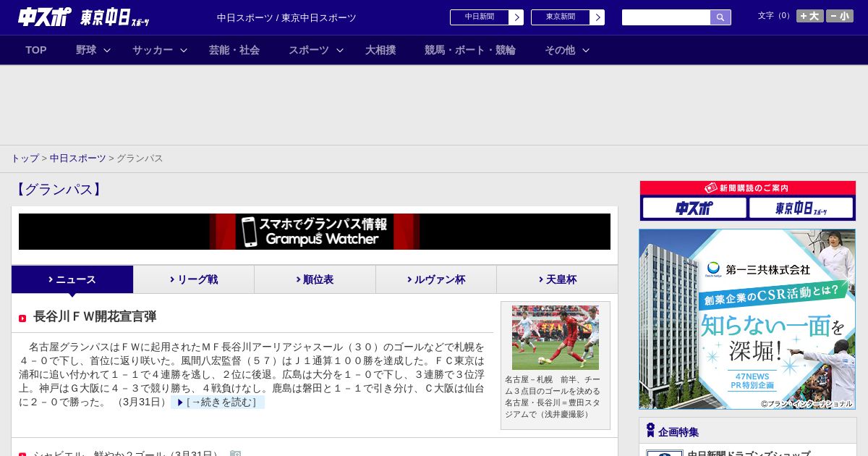Click the search magnifier button
Screen dimensions: 868x456
(x=720, y=17)
